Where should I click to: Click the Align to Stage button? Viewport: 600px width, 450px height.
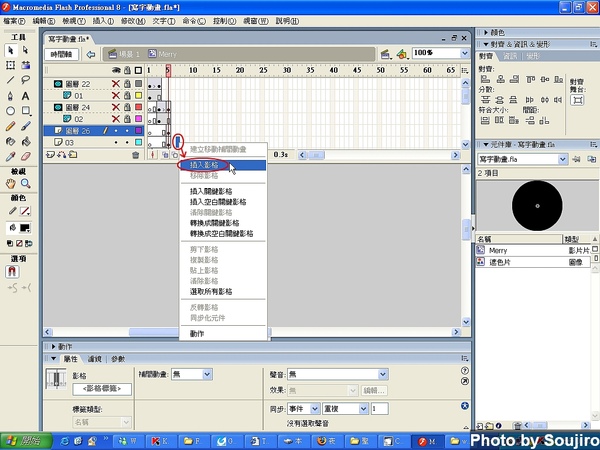pyautogui.click(x=577, y=100)
